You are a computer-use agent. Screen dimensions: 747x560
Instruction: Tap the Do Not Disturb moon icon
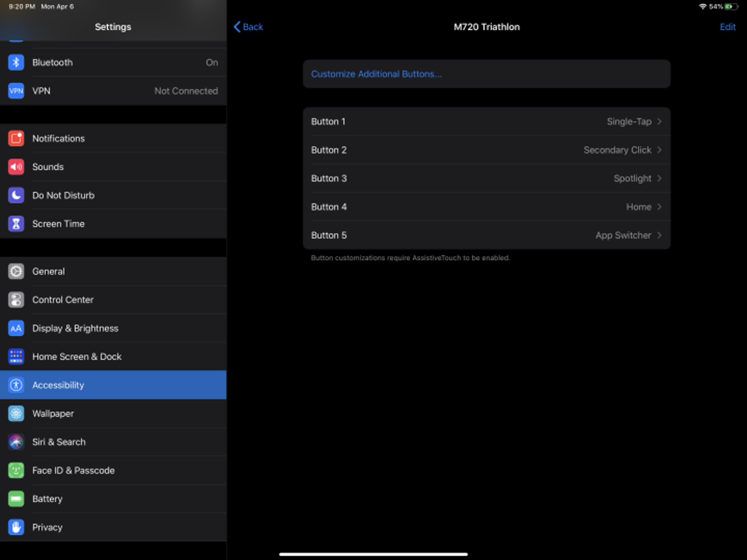tap(16, 195)
